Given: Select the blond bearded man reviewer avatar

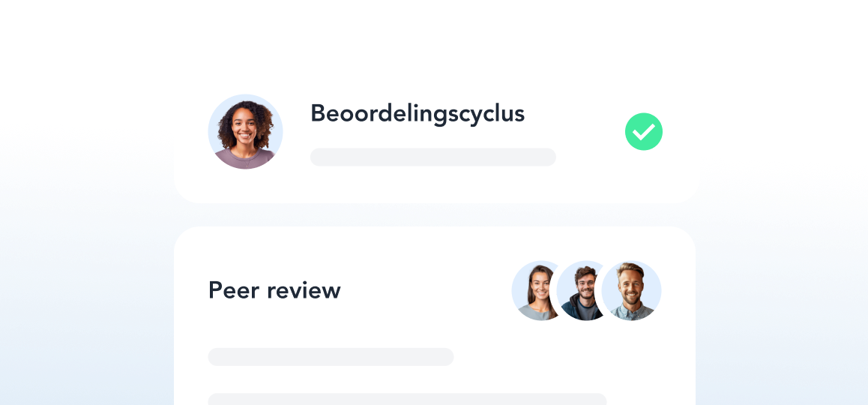Looking at the screenshot, I should point(631,290).
